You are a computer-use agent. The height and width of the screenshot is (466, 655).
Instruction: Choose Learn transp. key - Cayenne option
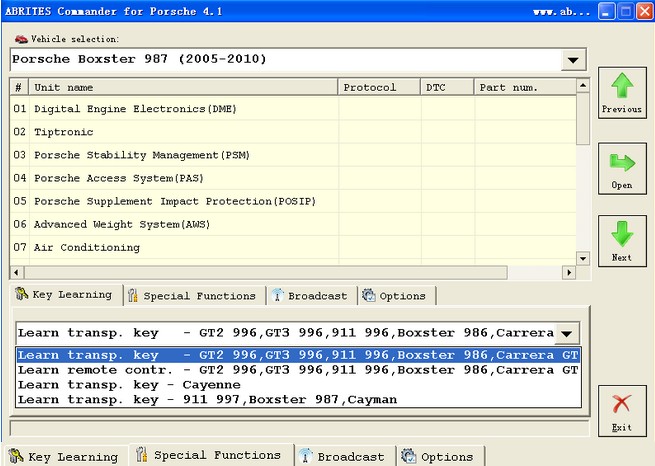point(298,385)
